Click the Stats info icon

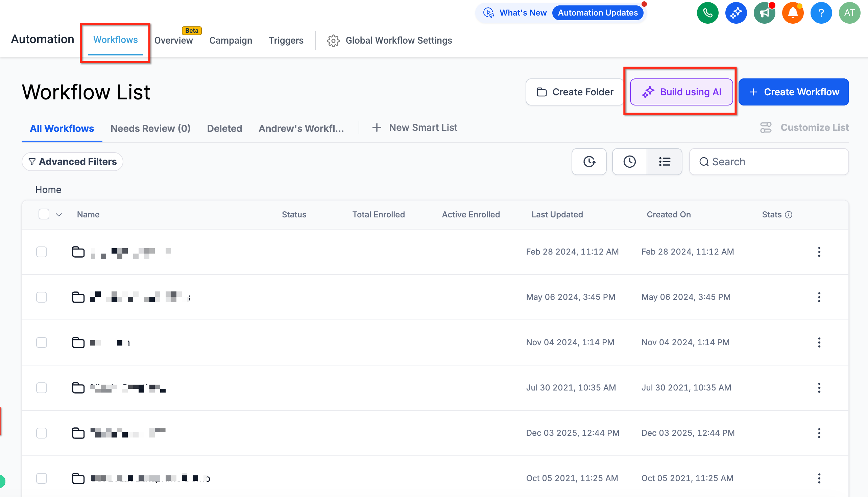788,215
